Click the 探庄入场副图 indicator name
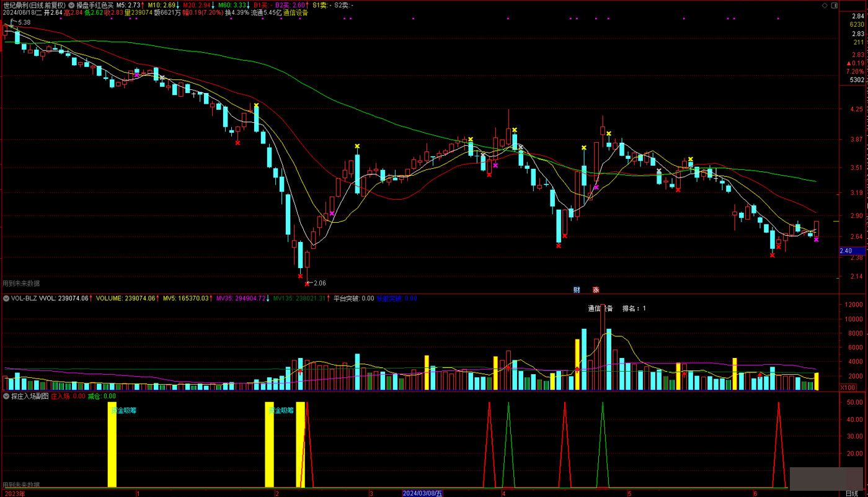This screenshot has height=497, width=868. (x=30, y=396)
